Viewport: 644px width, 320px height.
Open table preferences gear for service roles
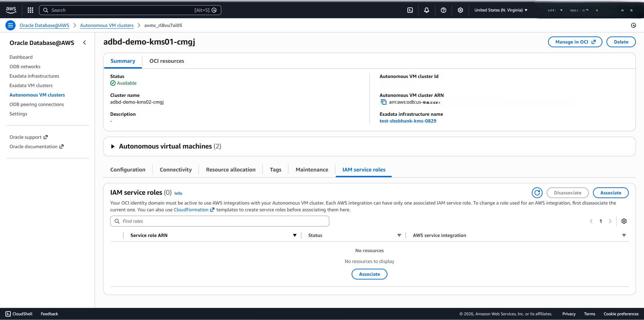point(624,221)
